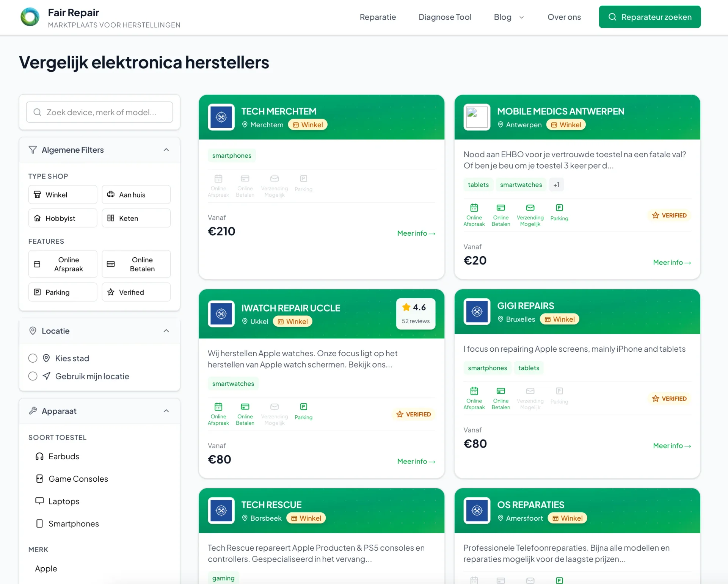Click the Parking icon on Mobile Medics card
This screenshot has height=584, width=728.
559,208
